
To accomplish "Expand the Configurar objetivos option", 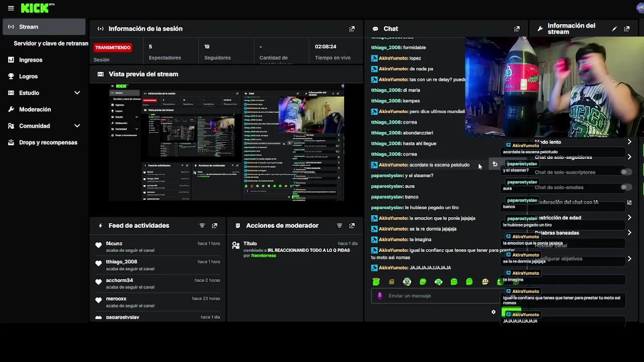I will click(x=629, y=259).
